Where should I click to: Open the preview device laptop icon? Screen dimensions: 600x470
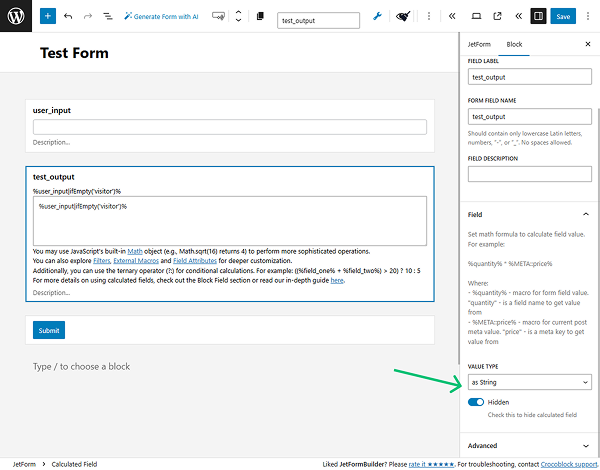pos(476,16)
